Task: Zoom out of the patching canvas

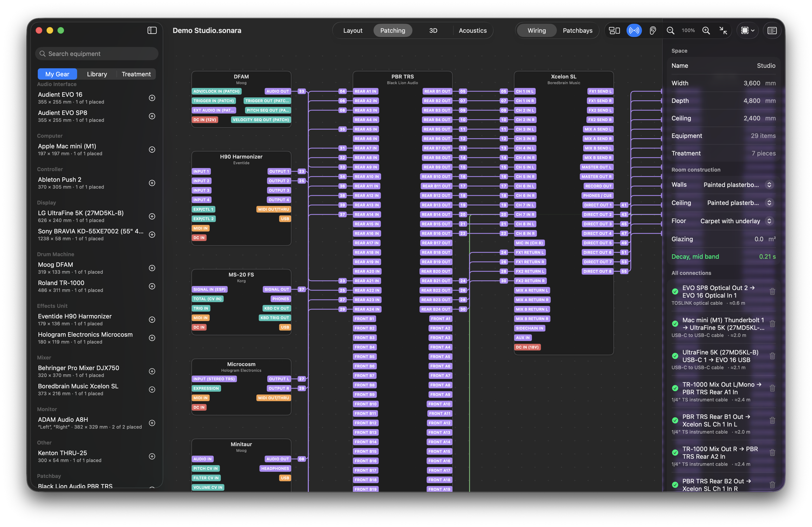Action: 670,31
